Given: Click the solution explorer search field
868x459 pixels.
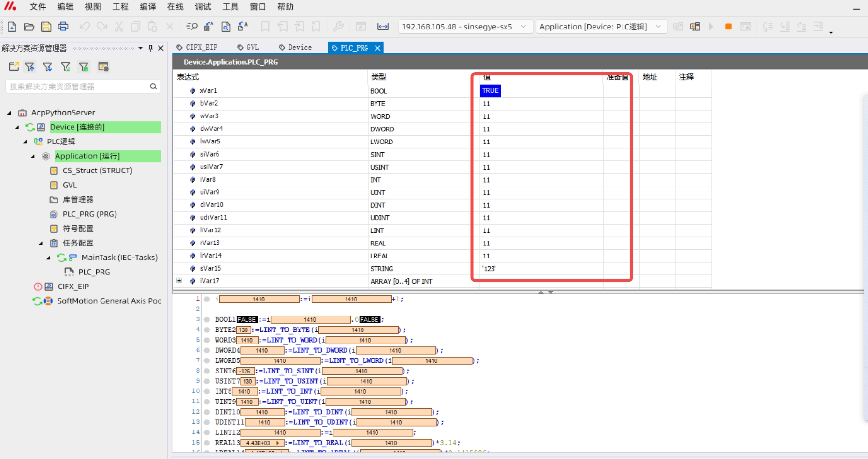Looking at the screenshot, I should [x=77, y=86].
